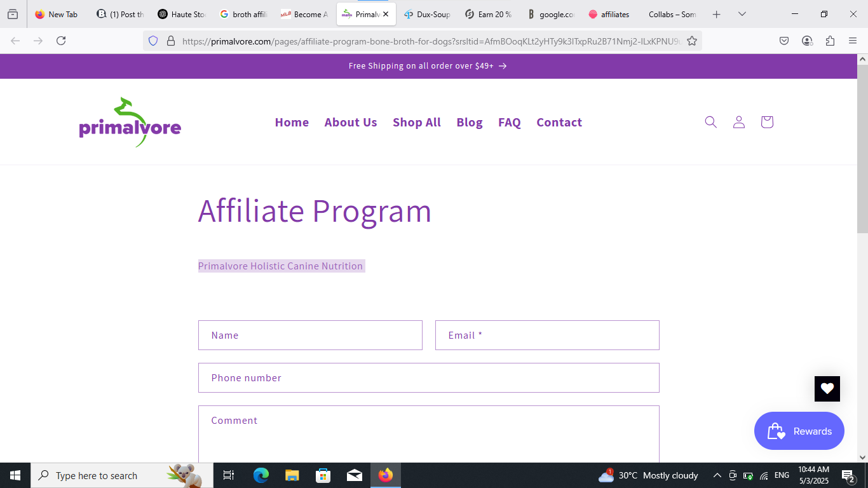Expand the list all tabs chevron
This screenshot has height=488, width=868.
[742, 14]
